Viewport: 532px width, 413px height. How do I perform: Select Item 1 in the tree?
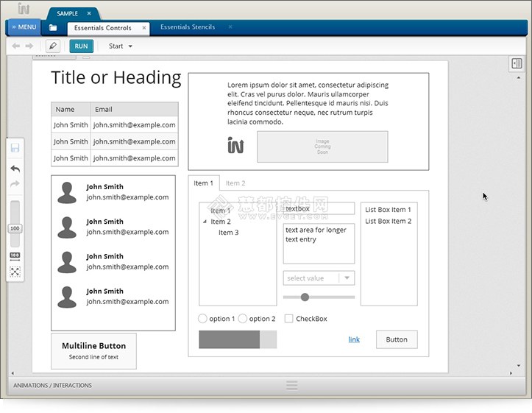(x=220, y=211)
